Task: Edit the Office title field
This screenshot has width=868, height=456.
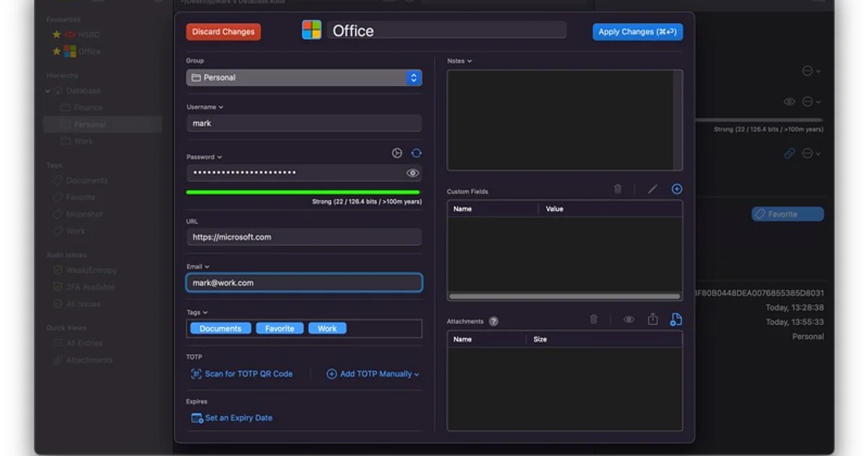Action: pyautogui.click(x=446, y=30)
